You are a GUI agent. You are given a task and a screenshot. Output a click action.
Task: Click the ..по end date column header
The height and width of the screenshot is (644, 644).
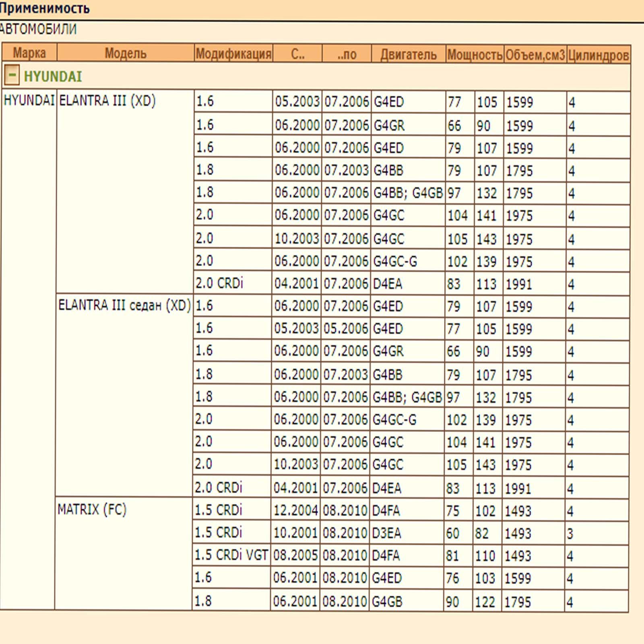coord(347,54)
